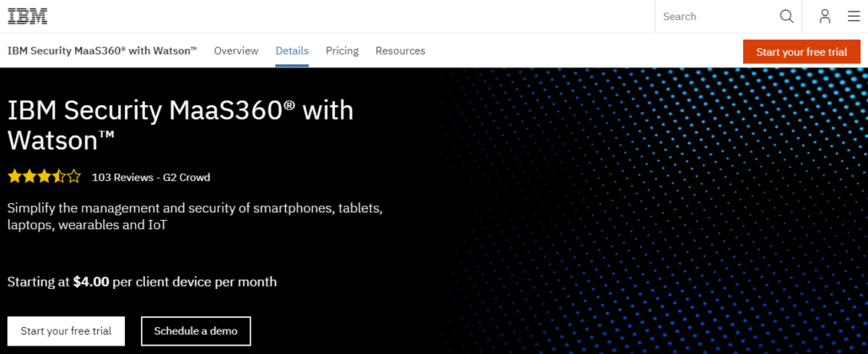This screenshot has height=354, width=868.
Task: Click the orange Start your free trial button
Action: pyautogui.click(x=801, y=51)
